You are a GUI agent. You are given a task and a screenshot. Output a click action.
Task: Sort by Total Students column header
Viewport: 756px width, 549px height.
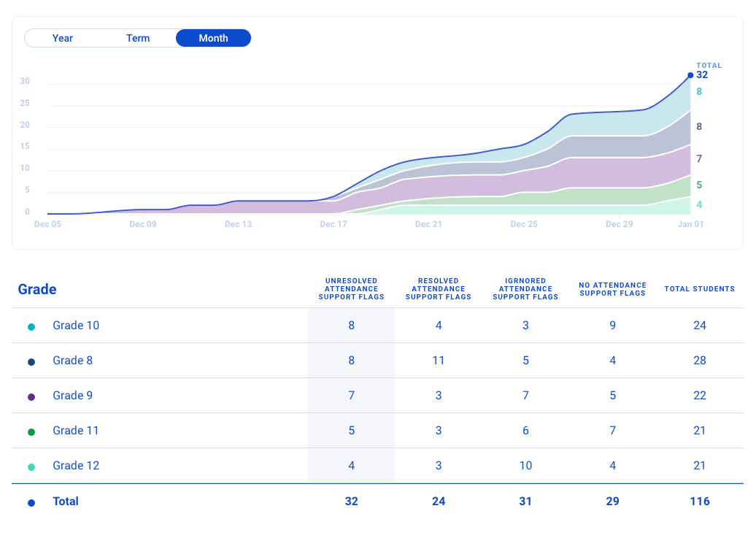tap(700, 289)
